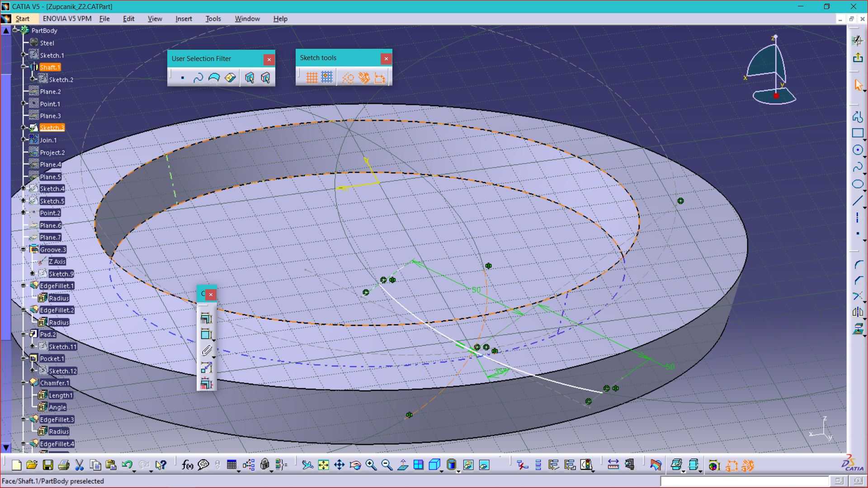The width and height of the screenshot is (868, 488).
Task: Click the Fit All In icon
Action: pyautogui.click(x=323, y=465)
